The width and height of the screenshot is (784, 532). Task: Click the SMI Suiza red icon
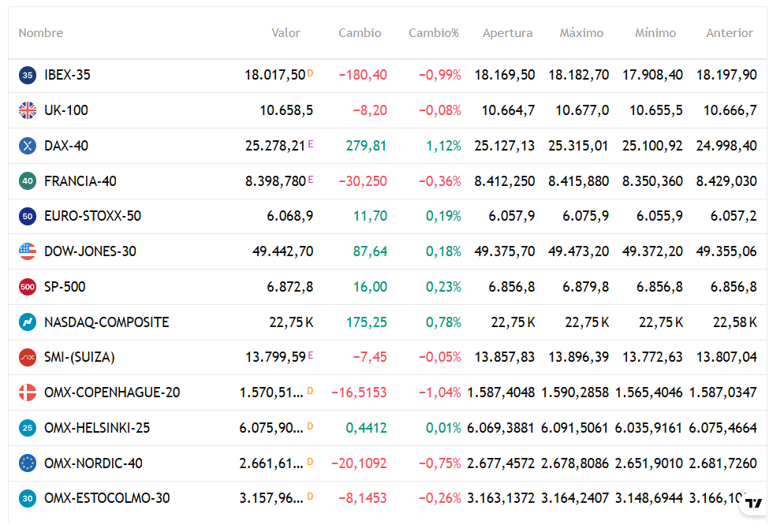click(28, 357)
